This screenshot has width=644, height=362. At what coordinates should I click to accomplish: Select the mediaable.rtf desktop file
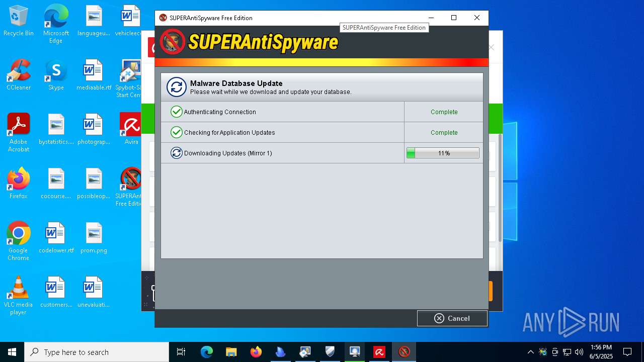point(94,75)
